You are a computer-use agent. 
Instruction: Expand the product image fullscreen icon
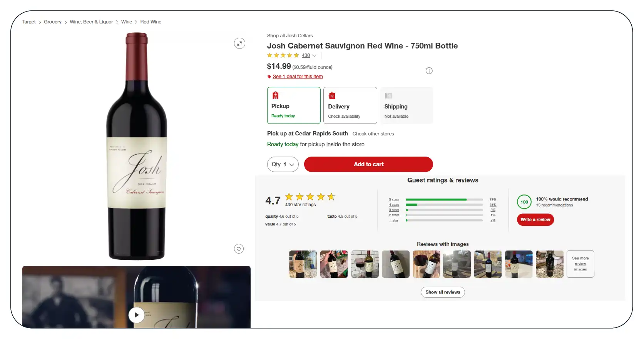(239, 43)
